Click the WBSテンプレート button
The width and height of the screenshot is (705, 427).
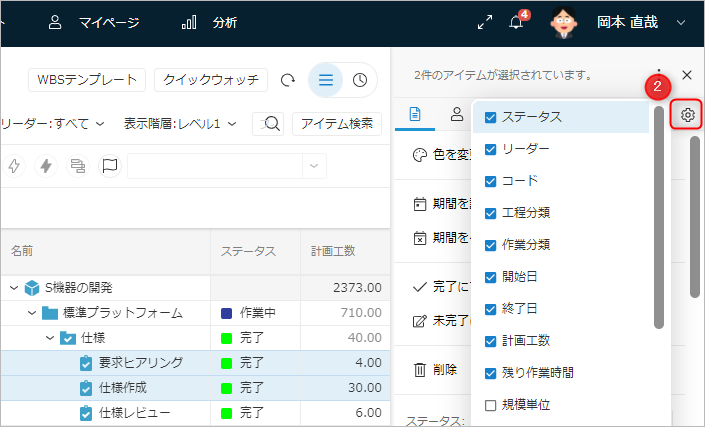89,80
